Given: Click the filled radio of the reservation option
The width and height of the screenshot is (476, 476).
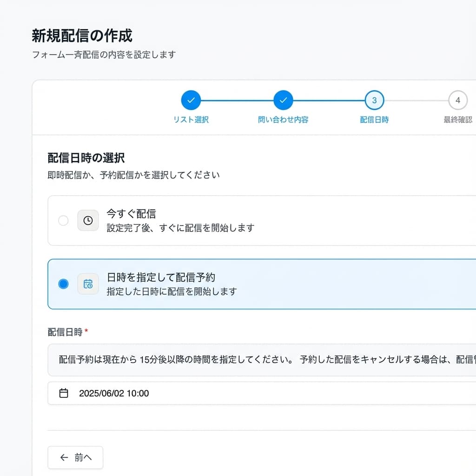Looking at the screenshot, I should [63, 284].
